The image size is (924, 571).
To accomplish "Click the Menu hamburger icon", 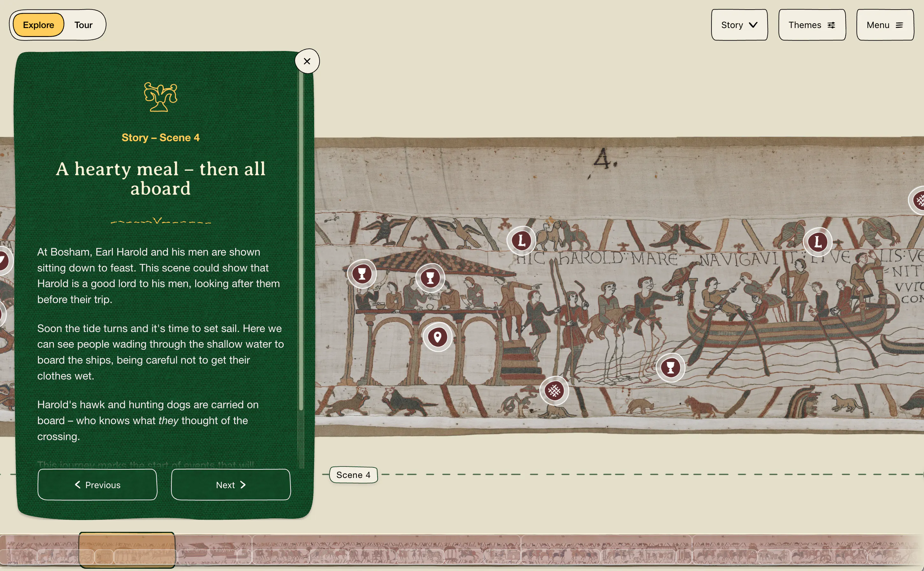I will 899,25.
